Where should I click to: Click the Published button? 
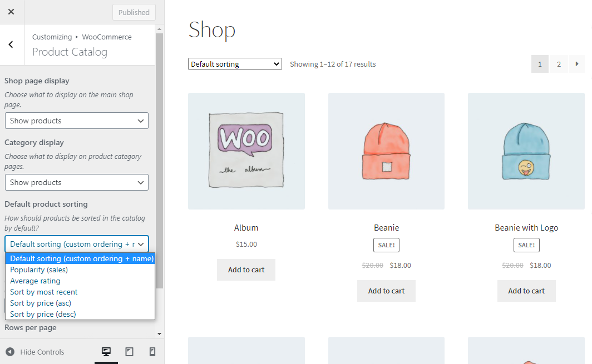point(134,12)
